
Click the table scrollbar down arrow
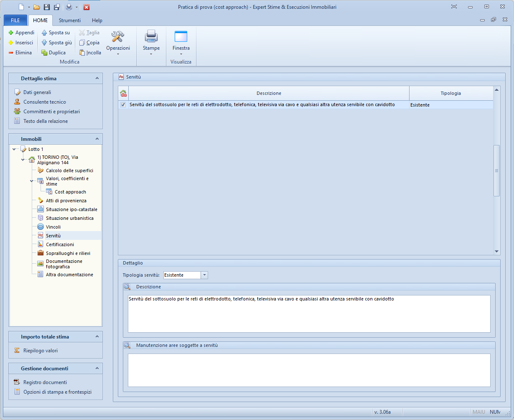coord(497,251)
